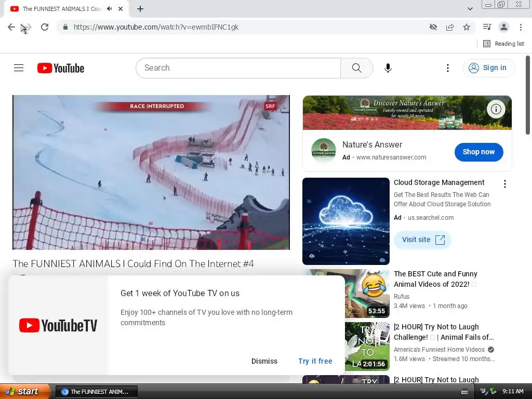Click the video title The FUNNIEST ANIMALS
Screen dimensions: 532x399
133,263
